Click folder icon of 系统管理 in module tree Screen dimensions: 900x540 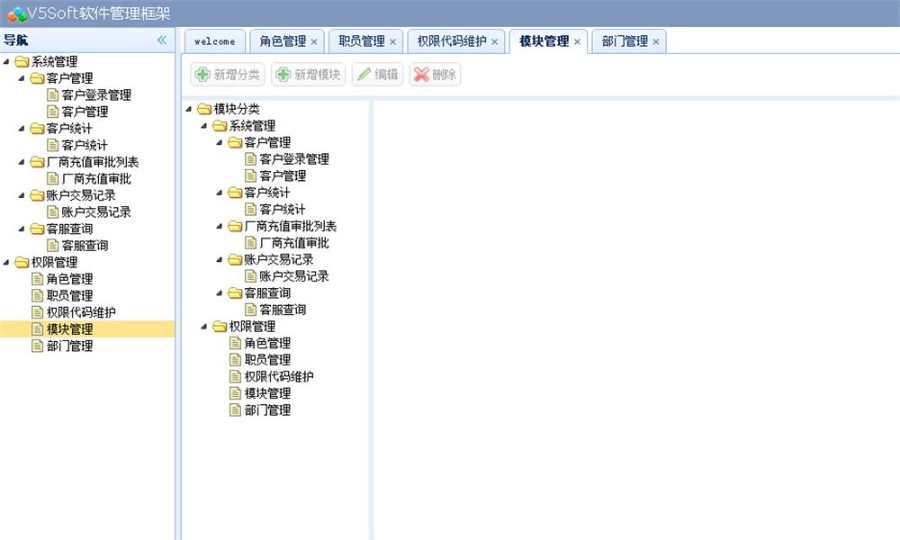[220, 125]
